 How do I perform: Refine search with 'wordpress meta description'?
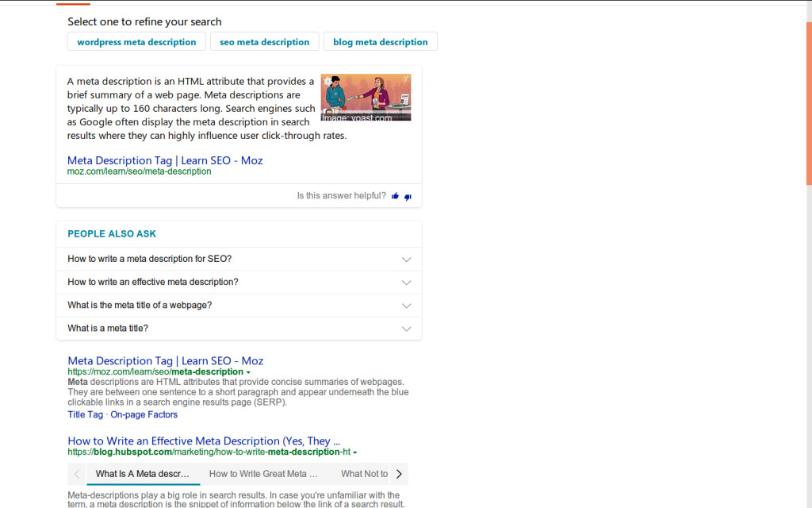(x=136, y=42)
